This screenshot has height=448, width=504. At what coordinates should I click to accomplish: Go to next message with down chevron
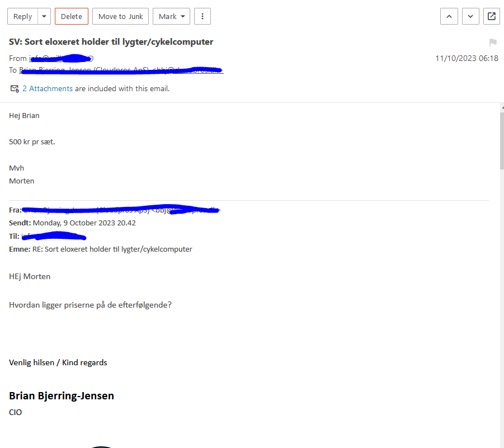[470, 16]
